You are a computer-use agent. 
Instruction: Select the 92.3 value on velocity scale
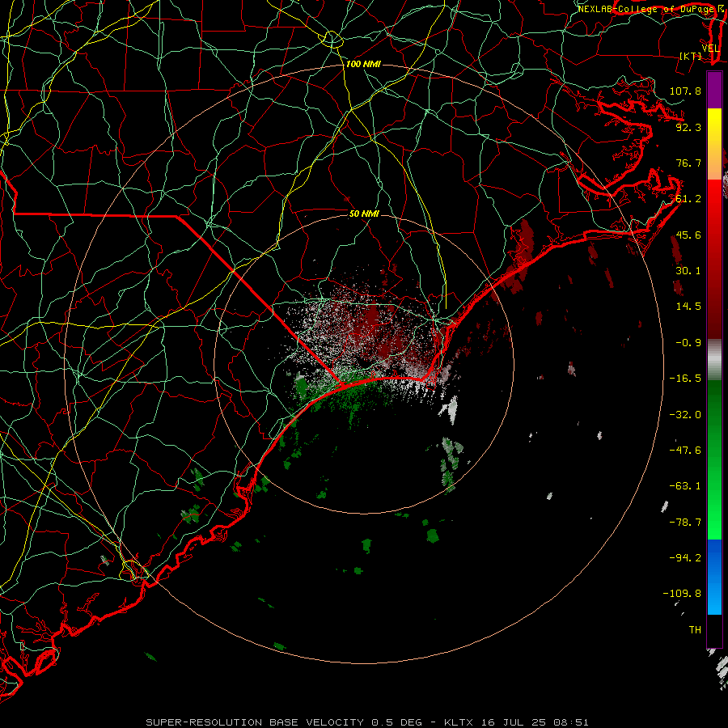[x=688, y=127]
